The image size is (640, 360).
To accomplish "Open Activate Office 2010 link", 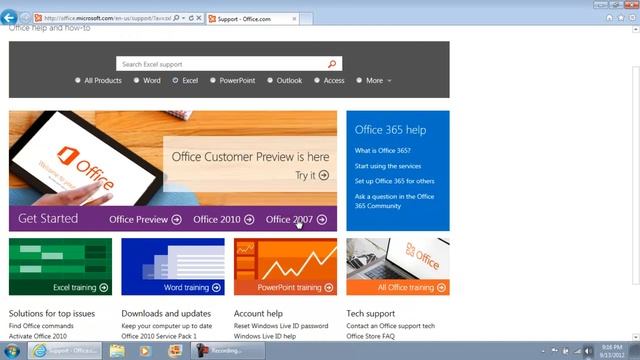I will (38, 336).
